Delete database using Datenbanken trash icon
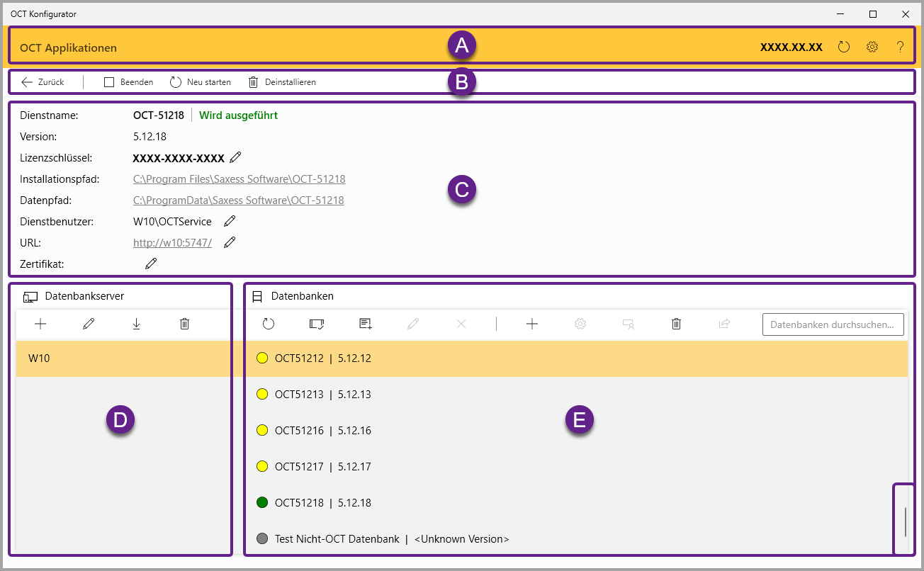The image size is (924, 571). pos(676,324)
